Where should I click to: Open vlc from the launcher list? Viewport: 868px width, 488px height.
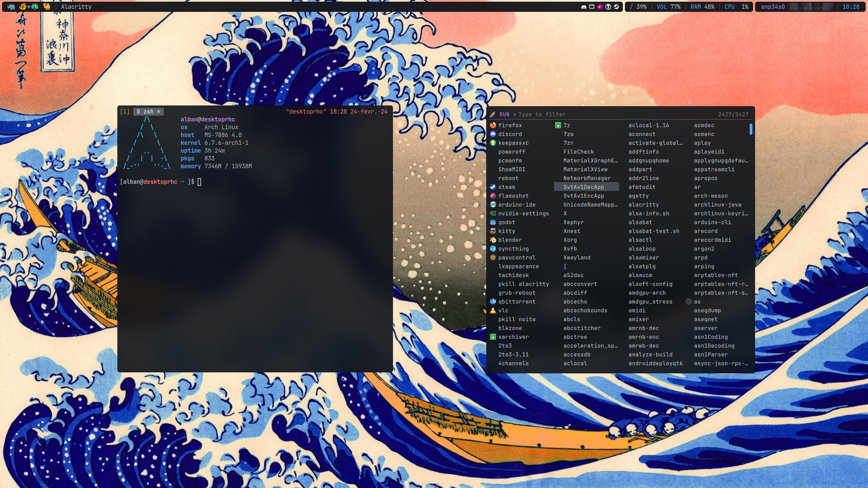point(503,310)
